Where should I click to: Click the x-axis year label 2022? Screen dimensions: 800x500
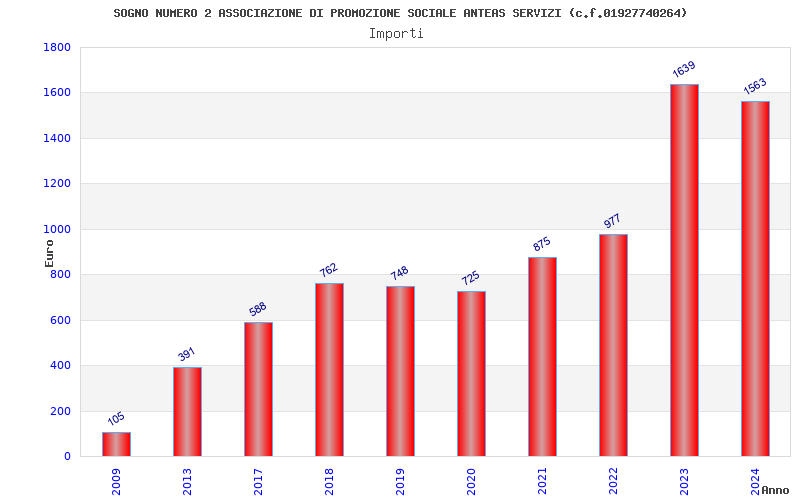coord(613,482)
